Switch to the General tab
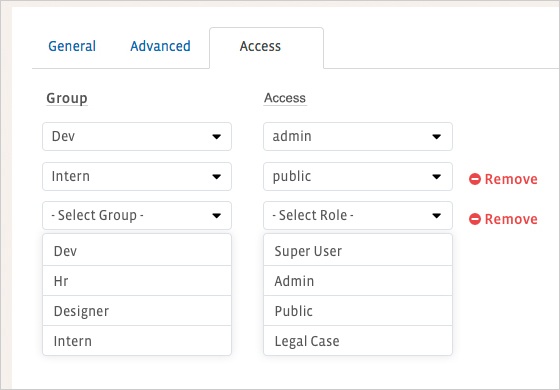The width and height of the screenshot is (560, 390). tap(72, 46)
